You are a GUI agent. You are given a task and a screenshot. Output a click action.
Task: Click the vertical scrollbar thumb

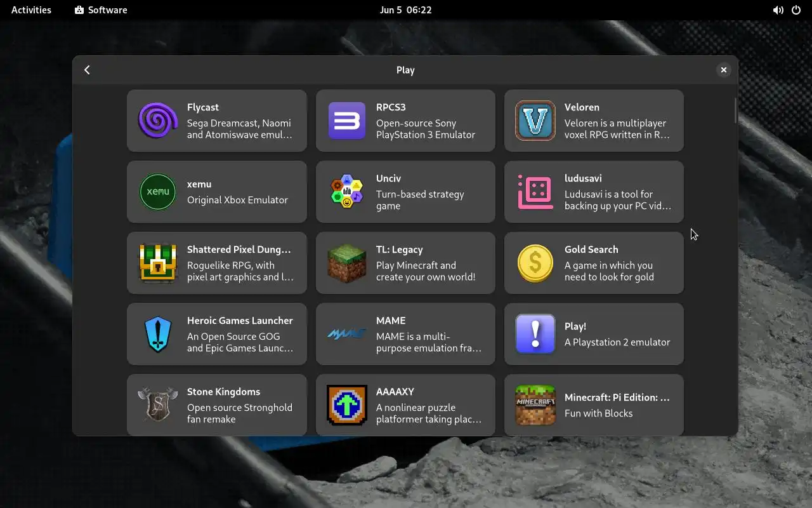[x=735, y=110]
